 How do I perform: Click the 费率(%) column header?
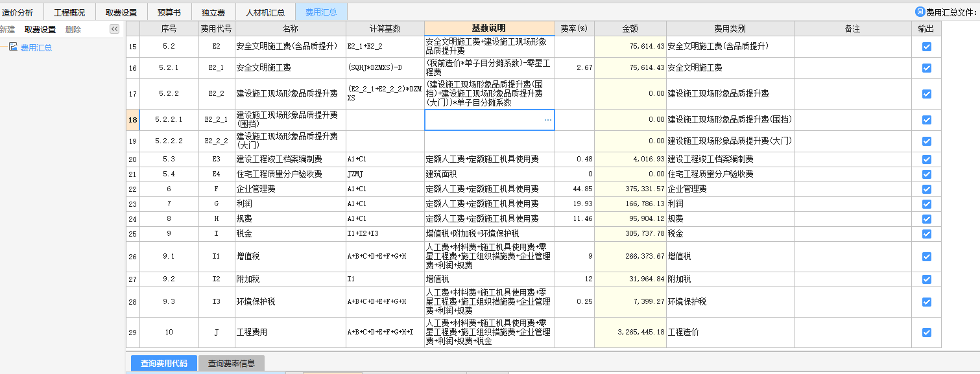click(x=574, y=29)
